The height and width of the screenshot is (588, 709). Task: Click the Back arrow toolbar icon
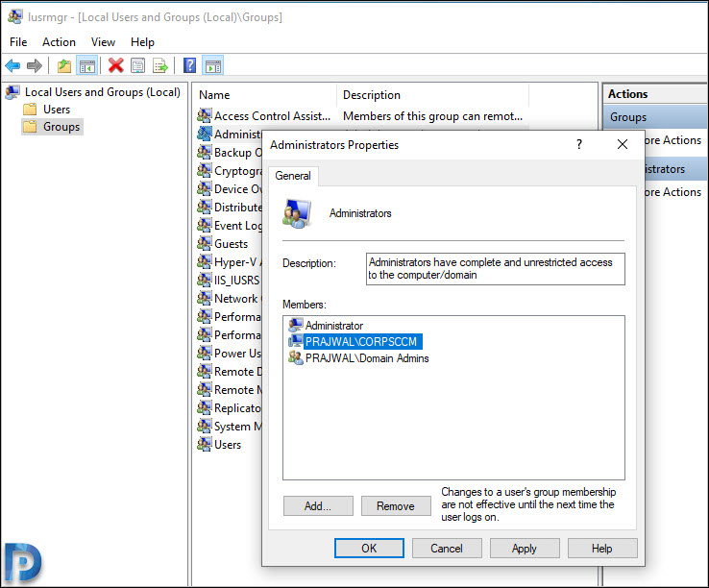[12, 66]
